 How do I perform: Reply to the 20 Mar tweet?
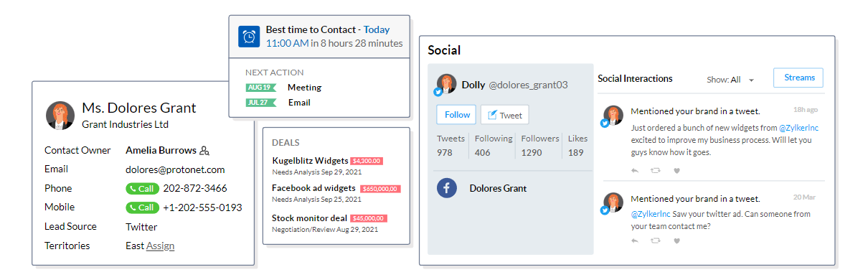point(634,241)
